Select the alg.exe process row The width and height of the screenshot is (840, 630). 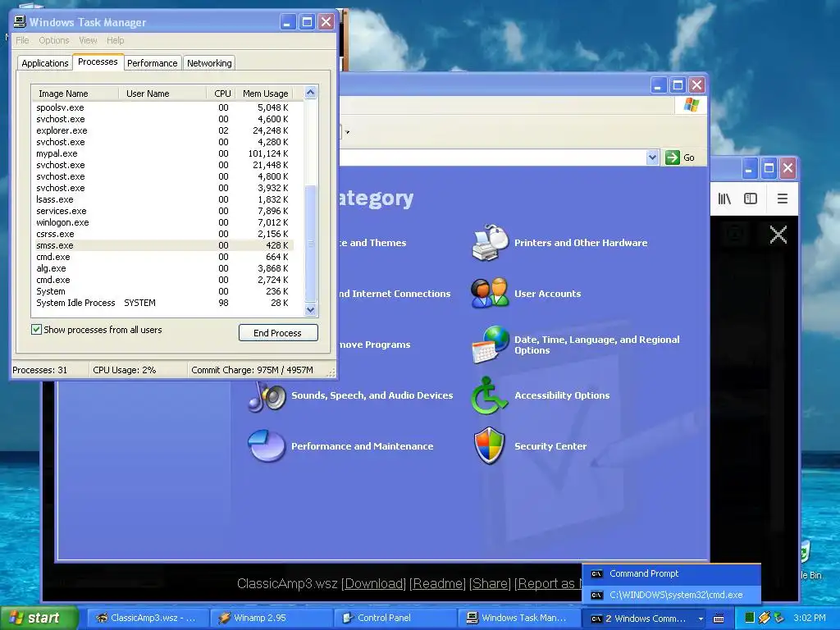(x=162, y=268)
